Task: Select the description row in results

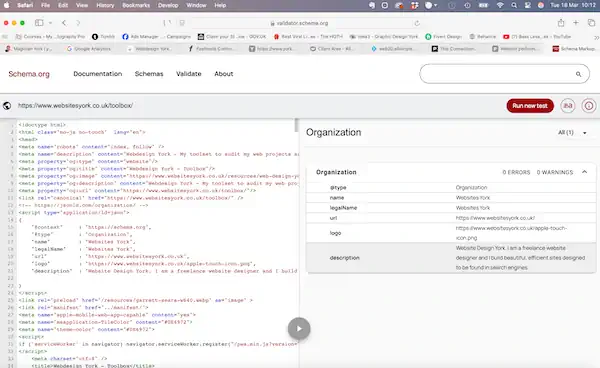Action: click(451, 258)
